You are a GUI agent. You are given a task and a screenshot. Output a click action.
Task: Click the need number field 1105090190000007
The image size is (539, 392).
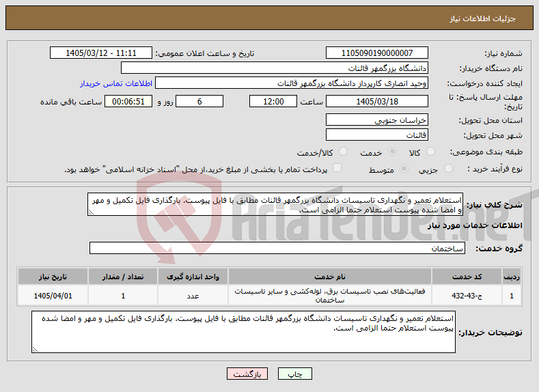(376, 53)
